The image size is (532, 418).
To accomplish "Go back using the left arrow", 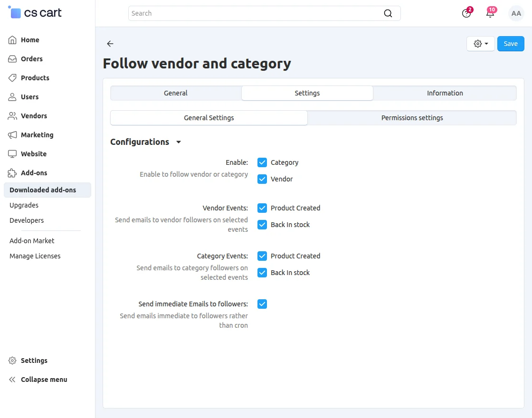I will click(x=110, y=43).
